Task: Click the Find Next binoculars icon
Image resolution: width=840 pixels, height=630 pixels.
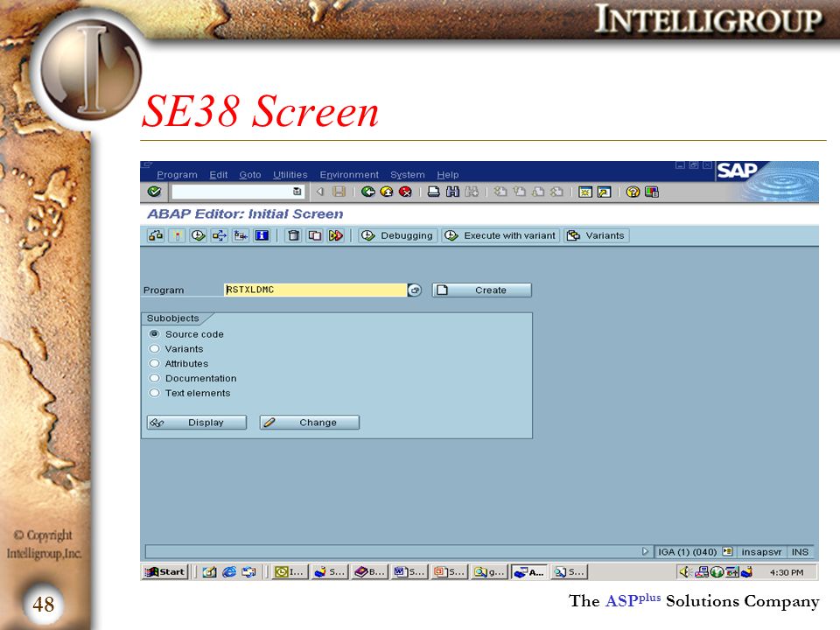Action: click(x=472, y=192)
